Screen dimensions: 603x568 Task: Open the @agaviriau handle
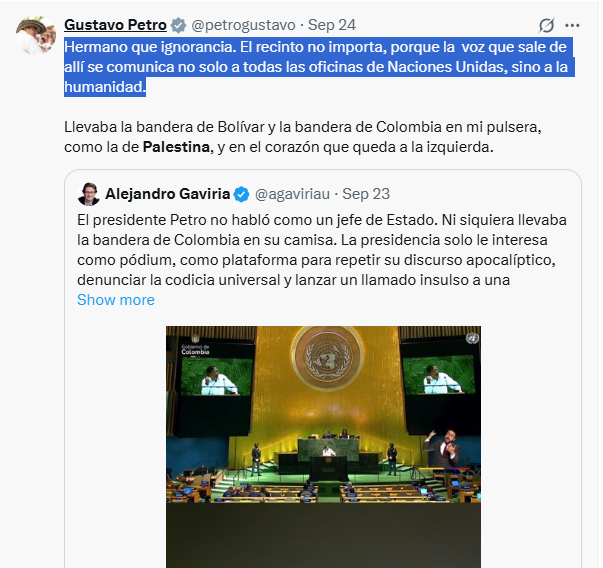292,194
